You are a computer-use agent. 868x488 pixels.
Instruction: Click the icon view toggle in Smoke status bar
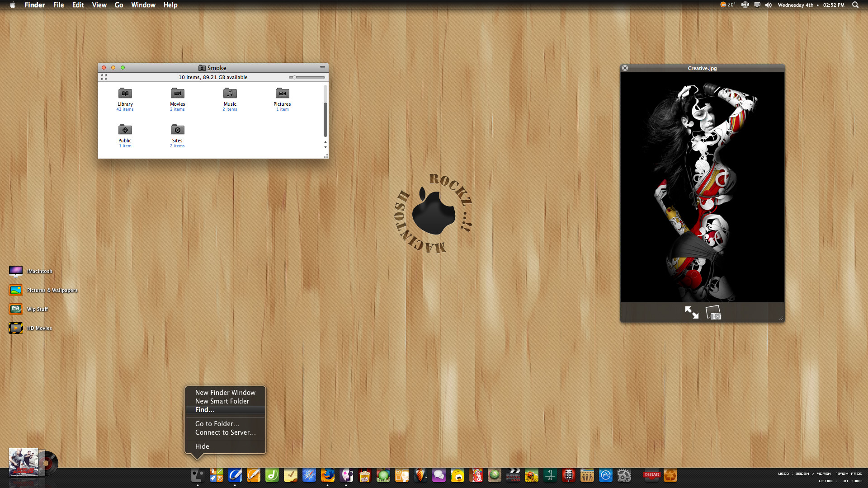click(x=104, y=77)
